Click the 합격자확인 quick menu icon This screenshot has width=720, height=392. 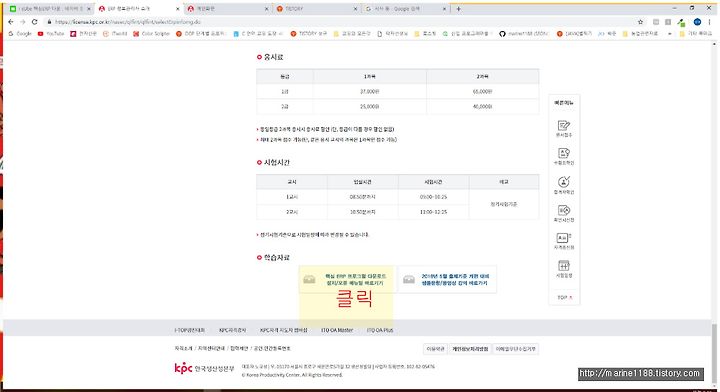tap(564, 185)
